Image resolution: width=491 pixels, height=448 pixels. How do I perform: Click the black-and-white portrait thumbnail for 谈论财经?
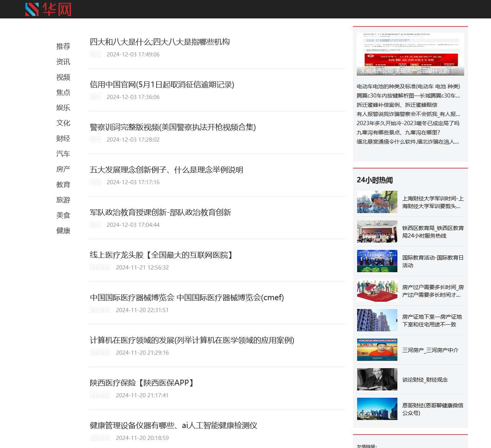(377, 379)
